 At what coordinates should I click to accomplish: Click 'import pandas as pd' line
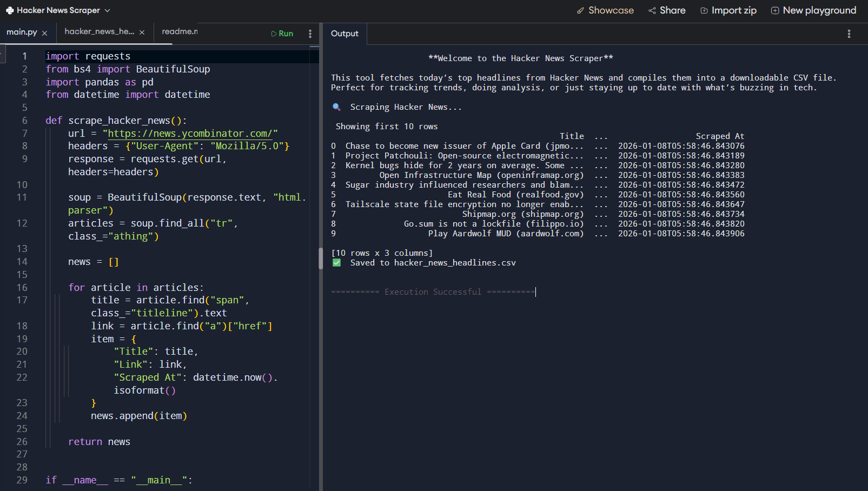(x=100, y=82)
